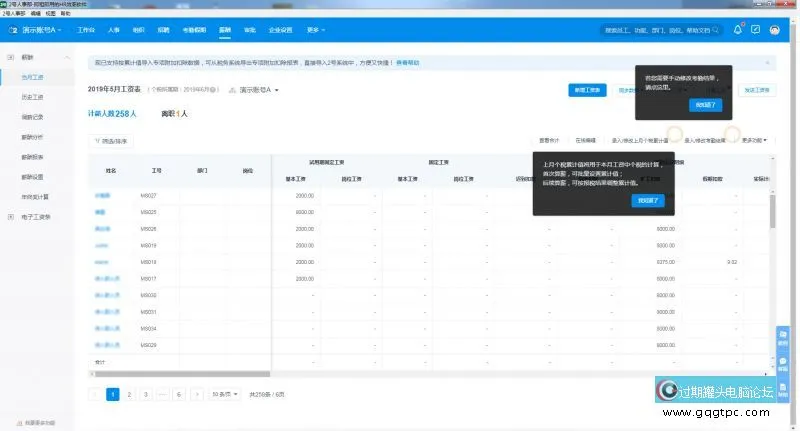
Task: Switch to the 人事 top navigation tab
Action: [x=114, y=30]
